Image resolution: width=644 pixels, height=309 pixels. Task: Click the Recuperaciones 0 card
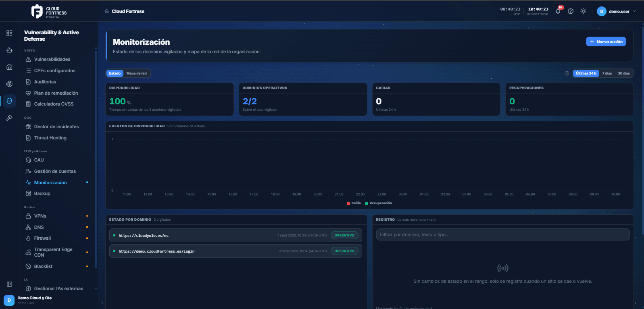click(x=569, y=99)
